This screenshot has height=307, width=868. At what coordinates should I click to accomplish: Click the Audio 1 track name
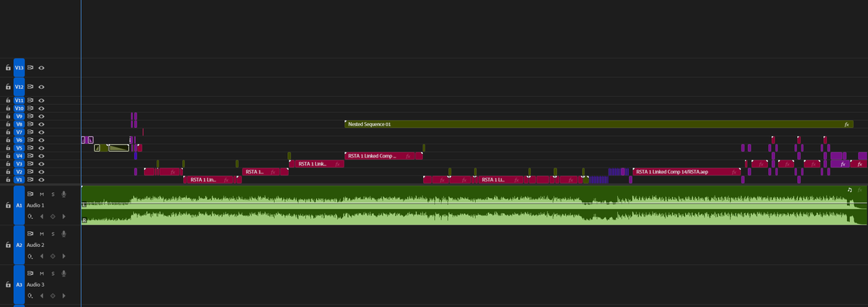37,206
